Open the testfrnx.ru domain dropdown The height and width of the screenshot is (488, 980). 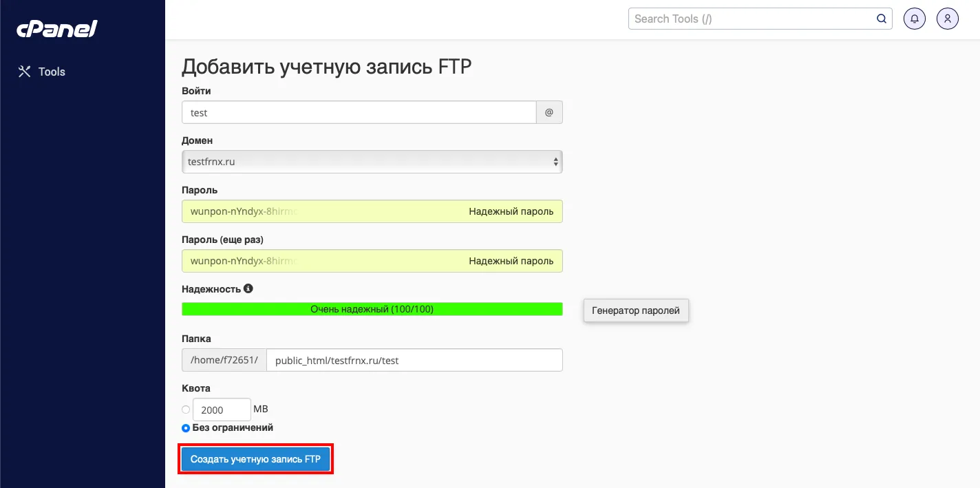coord(372,162)
